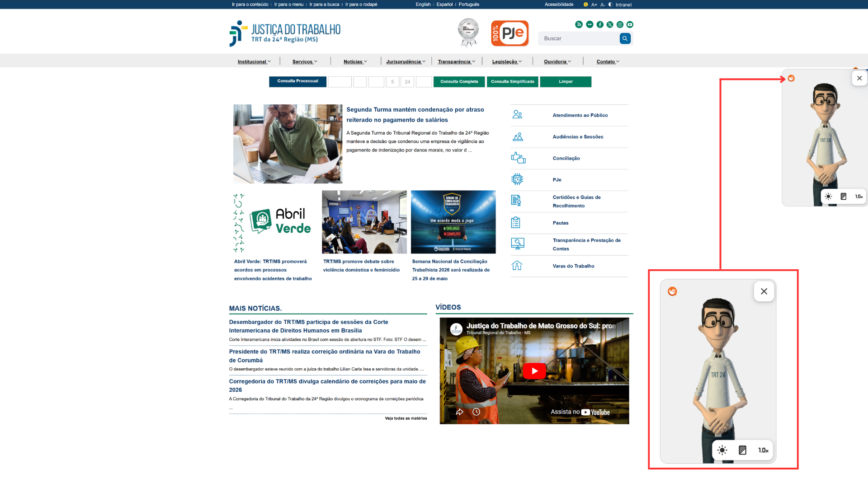Expand the Jurisprudência dropdown menu
The height and width of the screenshot is (488, 868).
[406, 61]
